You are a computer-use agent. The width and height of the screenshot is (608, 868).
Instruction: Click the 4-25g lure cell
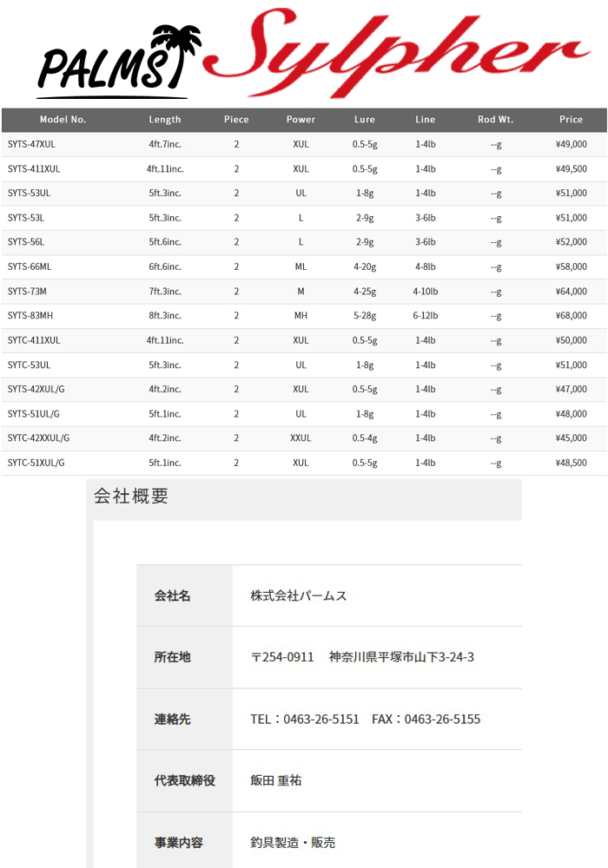point(365,292)
